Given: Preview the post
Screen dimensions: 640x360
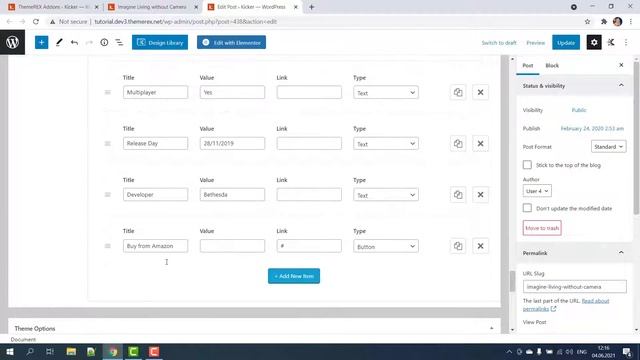Looking at the screenshot, I should [x=536, y=43].
